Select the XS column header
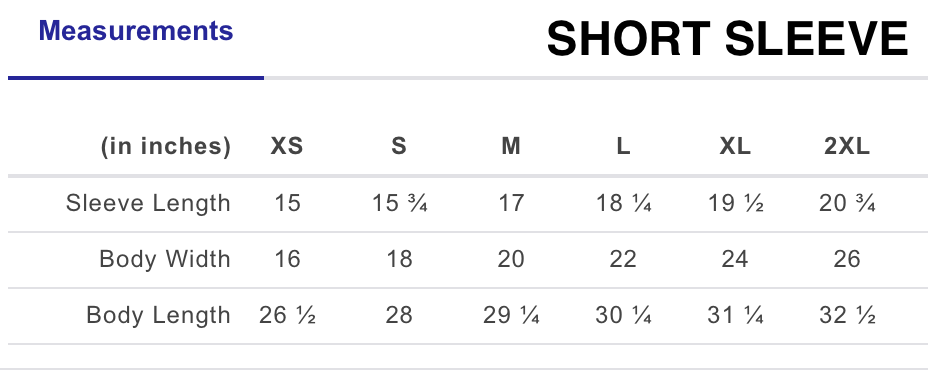The image size is (928, 374). click(287, 146)
